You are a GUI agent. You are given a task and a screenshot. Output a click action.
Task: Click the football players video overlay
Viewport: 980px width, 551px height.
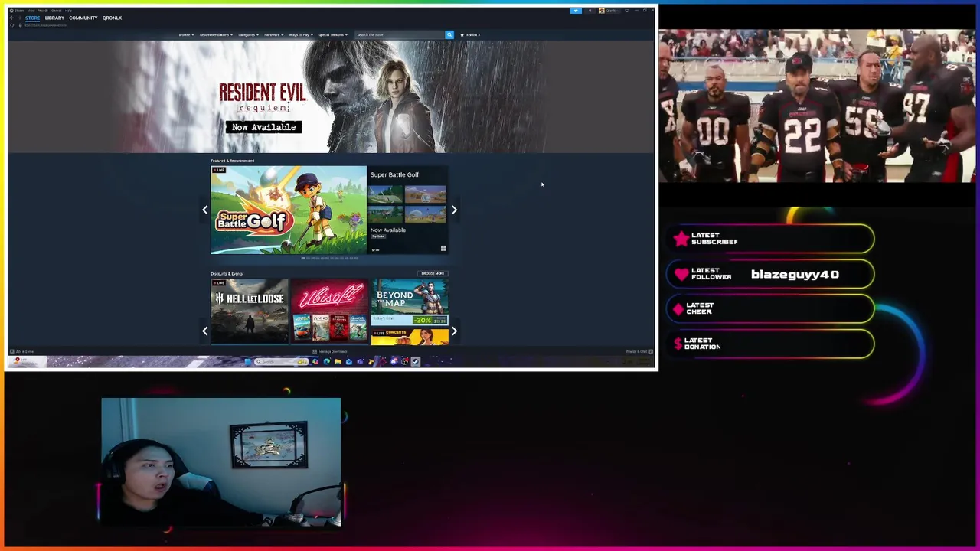click(817, 106)
